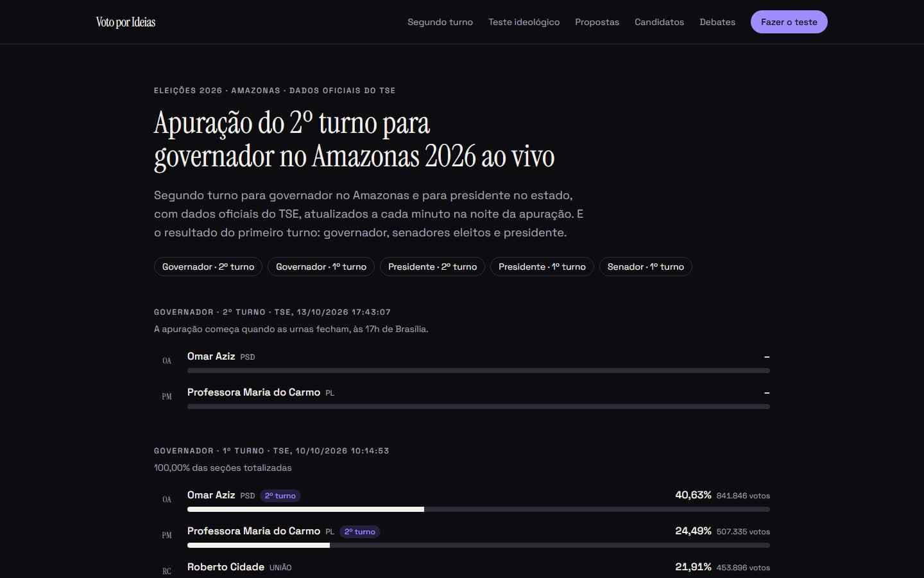This screenshot has height=578, width=924.
Task: Click the RC avatar for Roberto Cidade
Action: click(x=167, y=571)
